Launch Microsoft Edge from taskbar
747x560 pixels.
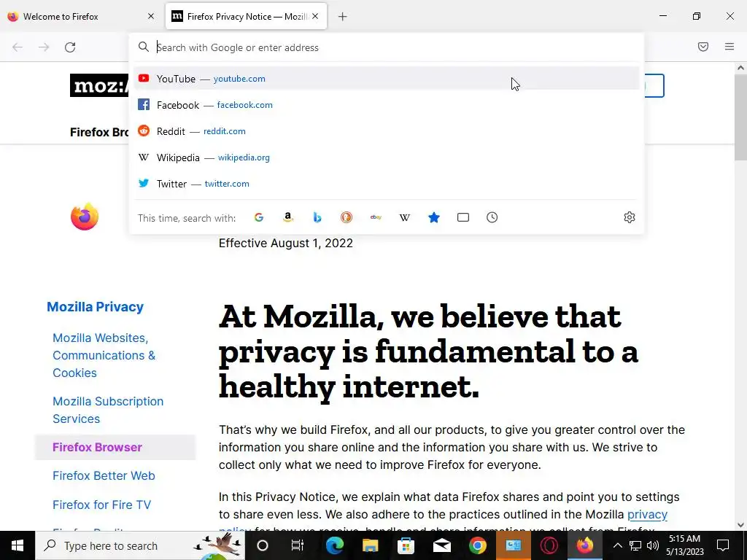pyautogui.click(x=334, y=545)
